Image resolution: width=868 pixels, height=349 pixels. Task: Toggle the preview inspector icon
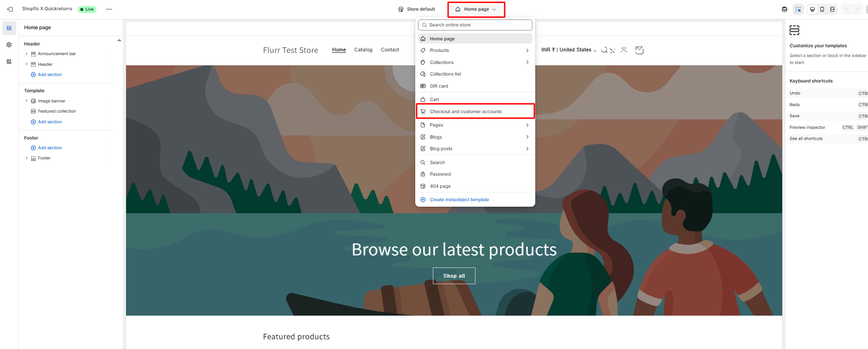point(798,9)
